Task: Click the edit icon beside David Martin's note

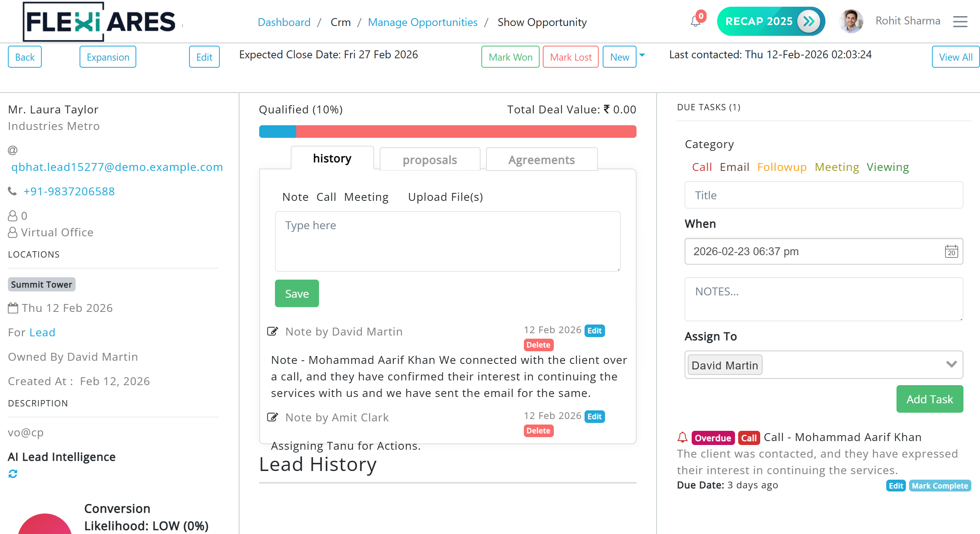Action: click(x=273, y=331)
